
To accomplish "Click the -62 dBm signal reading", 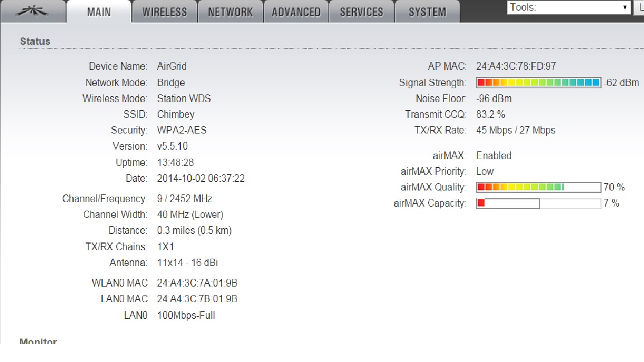I will pyautogui.click(x=622, y=83).
